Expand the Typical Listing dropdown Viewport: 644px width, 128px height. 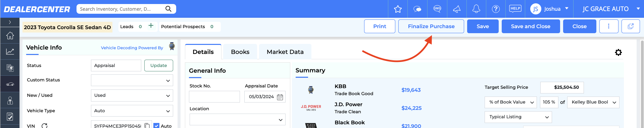point(518,117)
